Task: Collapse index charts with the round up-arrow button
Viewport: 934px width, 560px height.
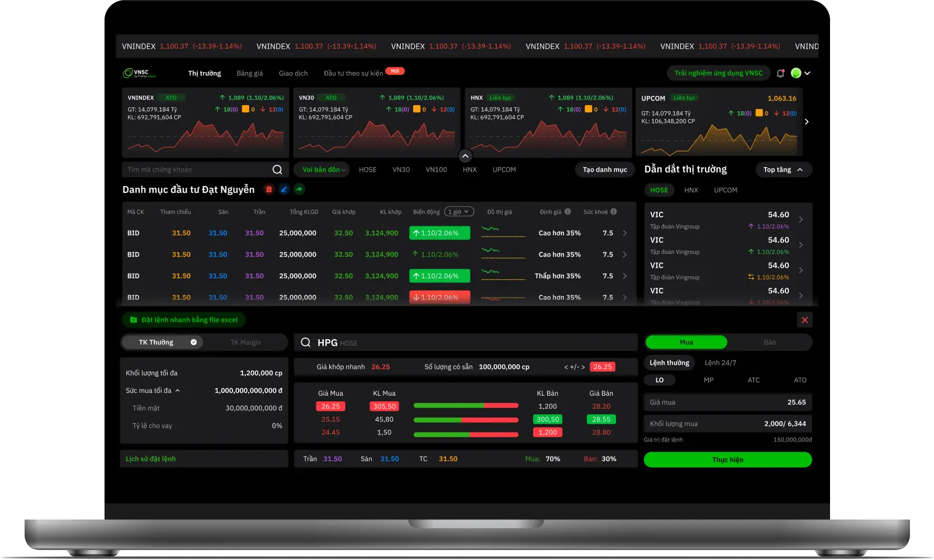Action: [465, 156]
